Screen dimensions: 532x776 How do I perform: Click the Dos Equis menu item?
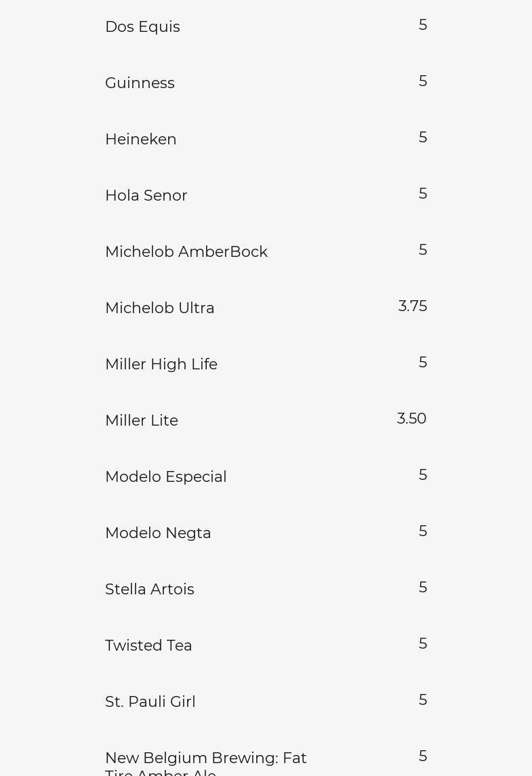click(142, 27)
